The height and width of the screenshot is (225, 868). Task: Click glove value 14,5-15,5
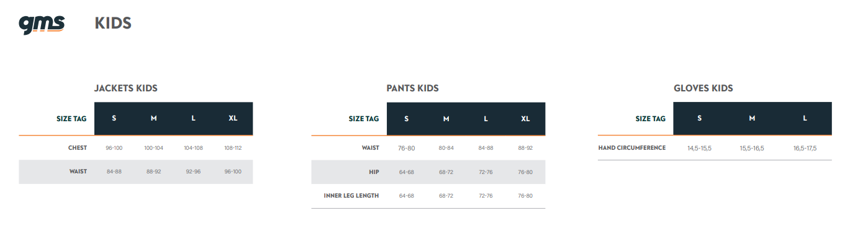pos(699,149)
